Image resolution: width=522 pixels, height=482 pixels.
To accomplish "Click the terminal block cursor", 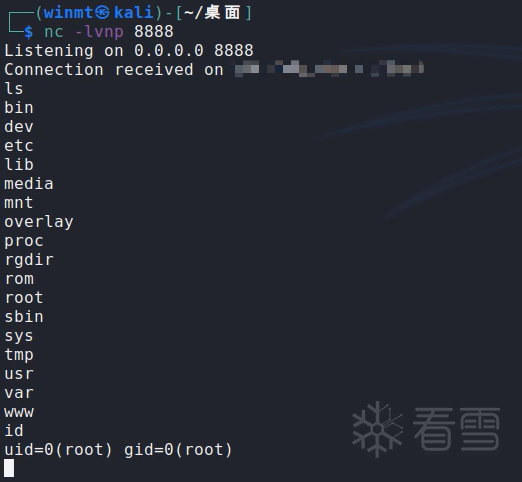I will coord(9,468).
